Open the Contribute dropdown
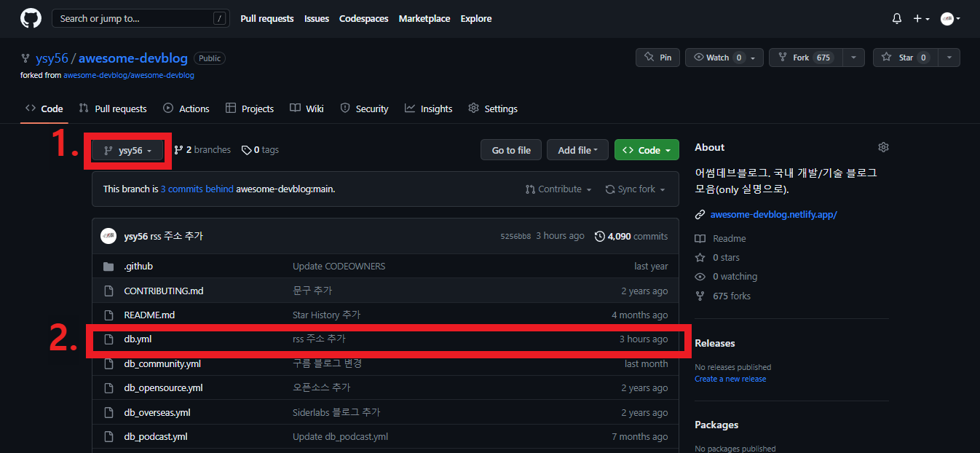Screen dimensions: 980x453 [x=558, y=189]
